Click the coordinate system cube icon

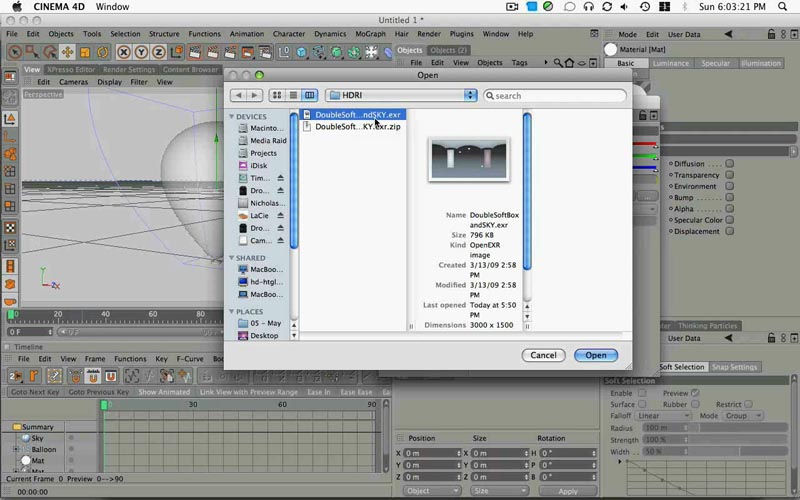[x=177, y=52]
